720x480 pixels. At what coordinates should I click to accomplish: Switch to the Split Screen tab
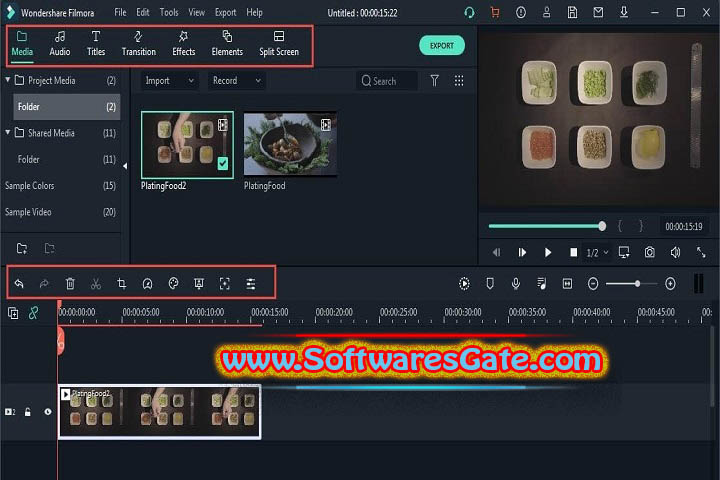[x=279, y=44]
